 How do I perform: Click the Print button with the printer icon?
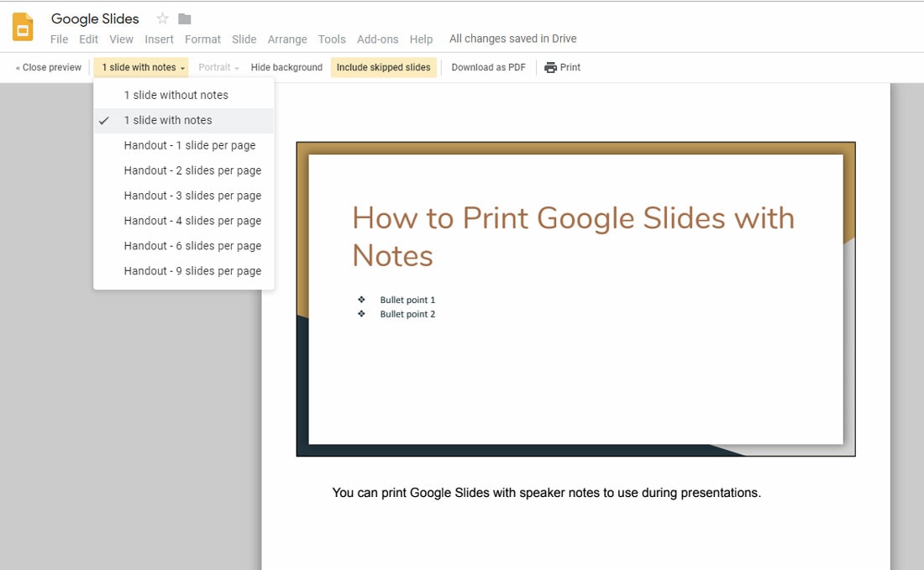point(562,67)
